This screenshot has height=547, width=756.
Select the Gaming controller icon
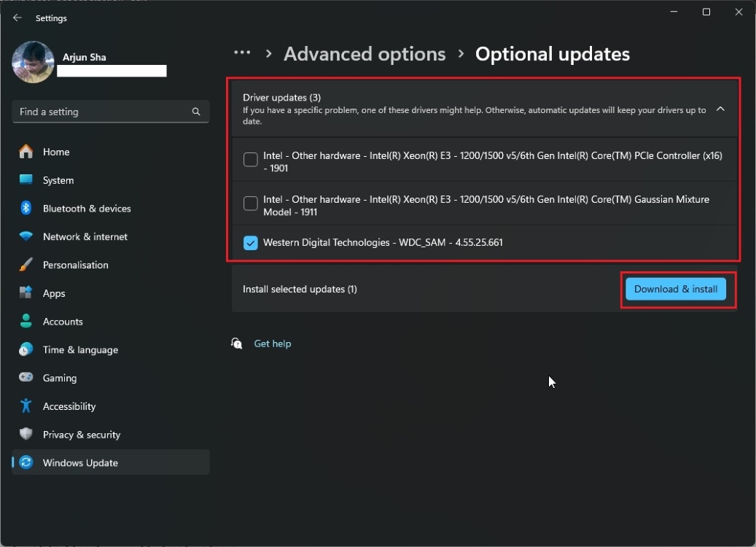point(26,378)
